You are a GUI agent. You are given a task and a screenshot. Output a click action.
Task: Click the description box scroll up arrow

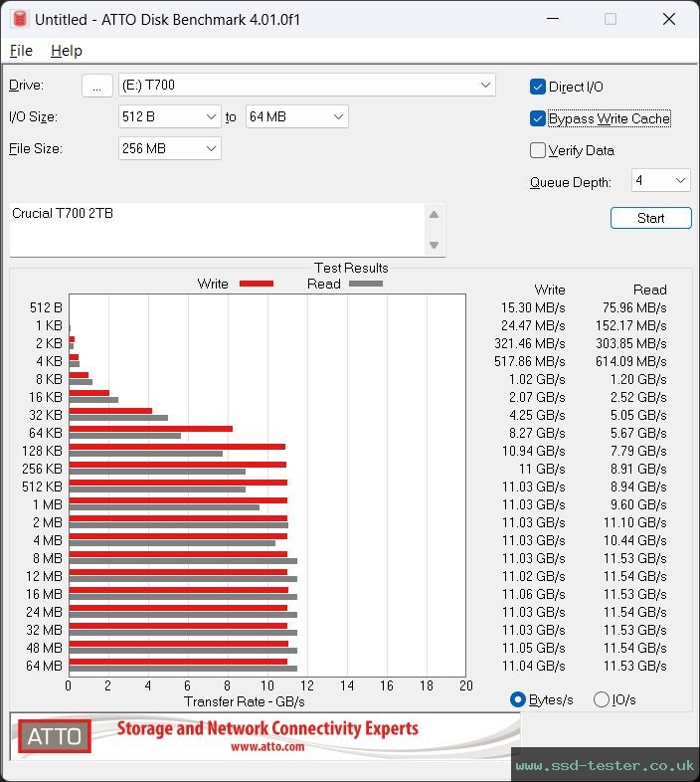point(434,215)
